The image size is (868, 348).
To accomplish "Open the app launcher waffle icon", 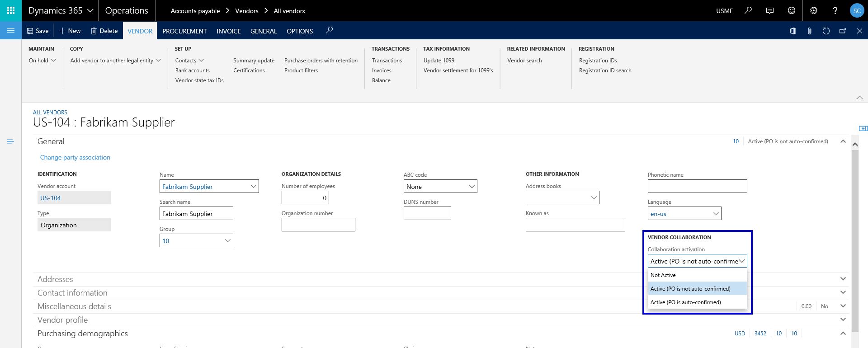I will point(11,10).
